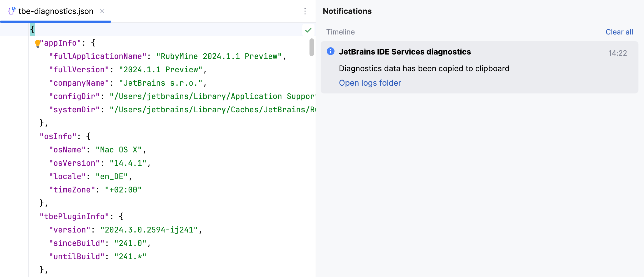Open logs folder from the notification
The height and width of the screenshot is (277, 644).
[370, 83]
